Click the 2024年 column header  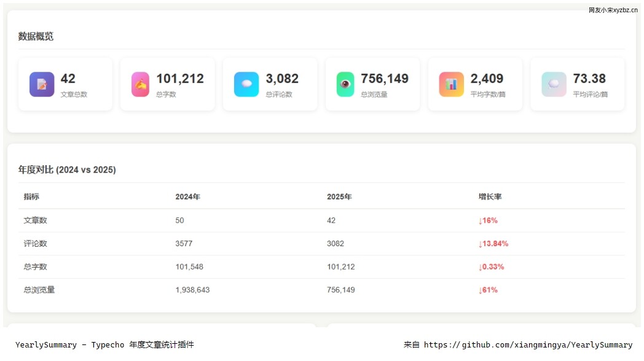point(187,197)
